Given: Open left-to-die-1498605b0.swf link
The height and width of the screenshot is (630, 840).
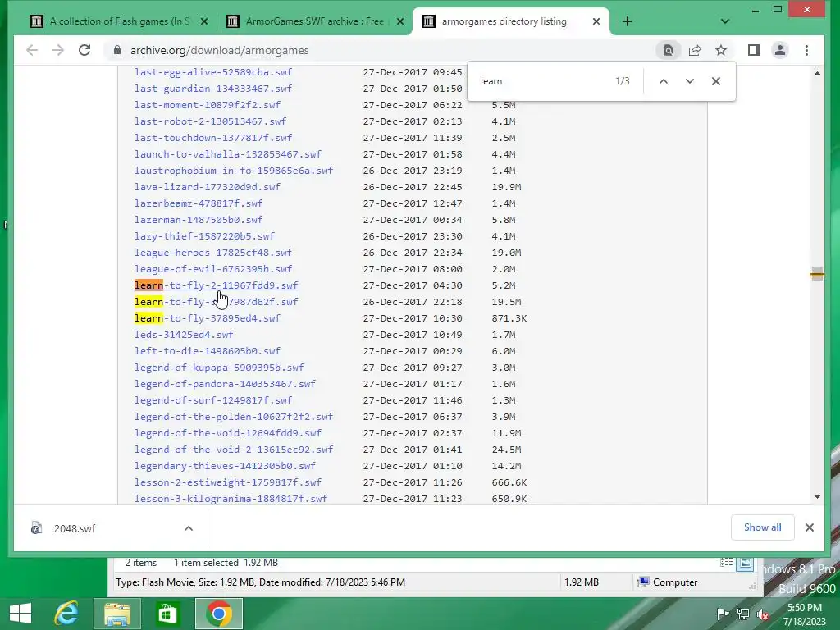Looking at the screenshot, I should point(208,351).
